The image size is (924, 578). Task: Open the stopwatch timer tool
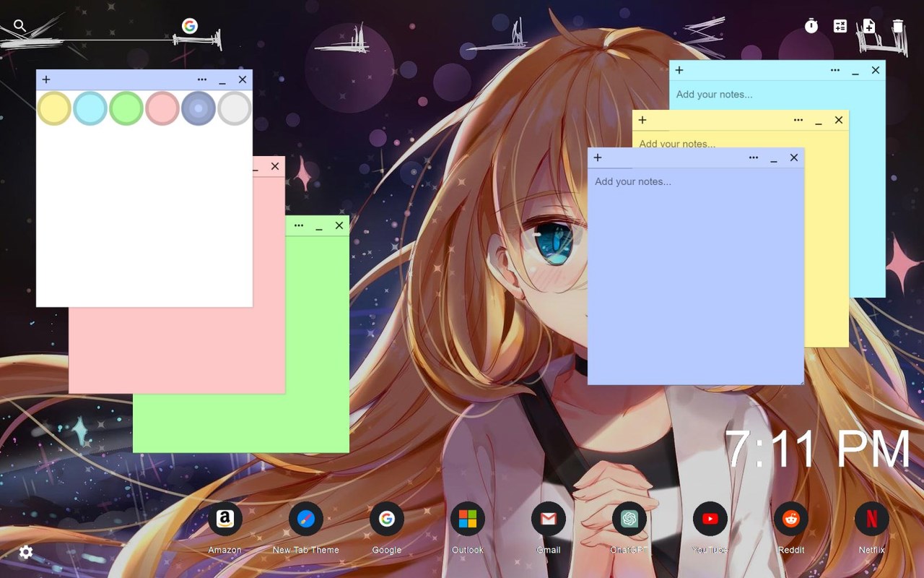811,26
